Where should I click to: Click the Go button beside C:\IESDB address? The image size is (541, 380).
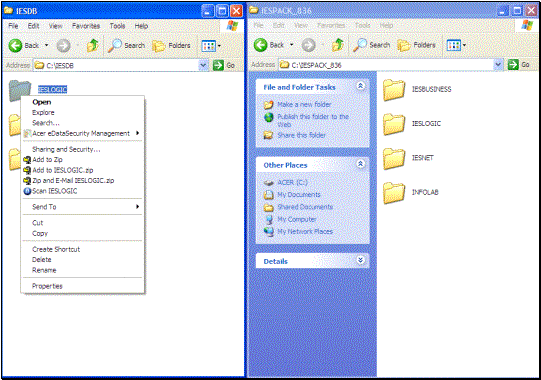point(224,65)
